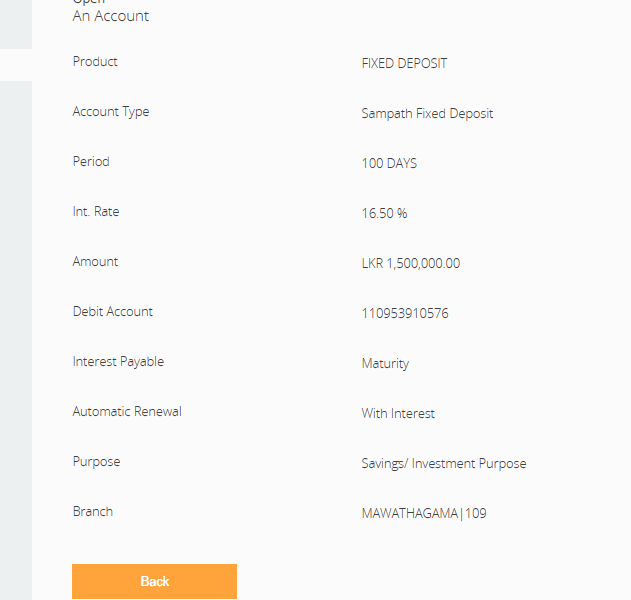Click the Amount field label

coord(95,262)
